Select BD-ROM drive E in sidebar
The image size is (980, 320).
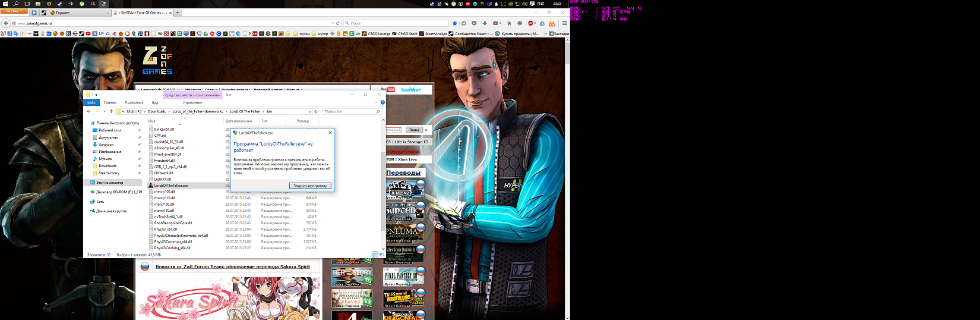pyautogui.click(x=119, y=192)
